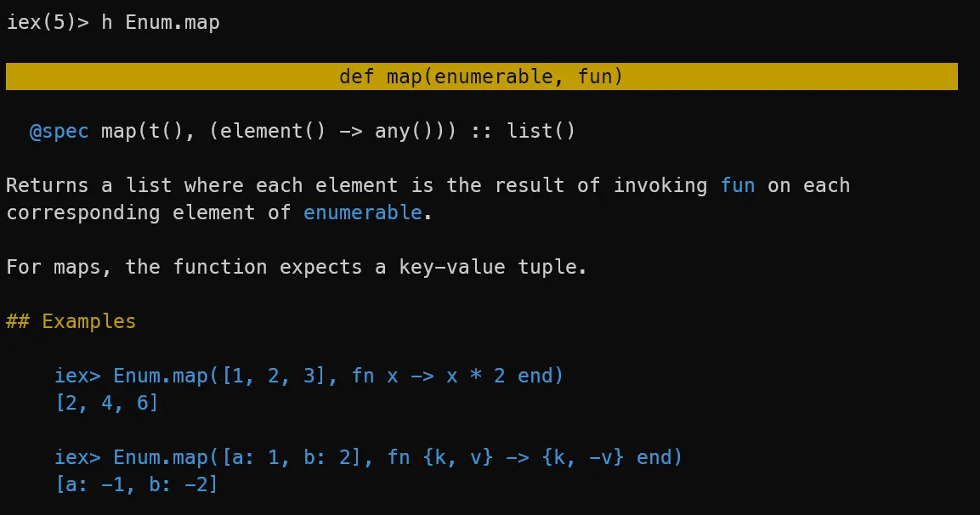Click the "[2, 4, 6]" result line
Viewport: 980px width, 515px height.
tap(107, 403)
